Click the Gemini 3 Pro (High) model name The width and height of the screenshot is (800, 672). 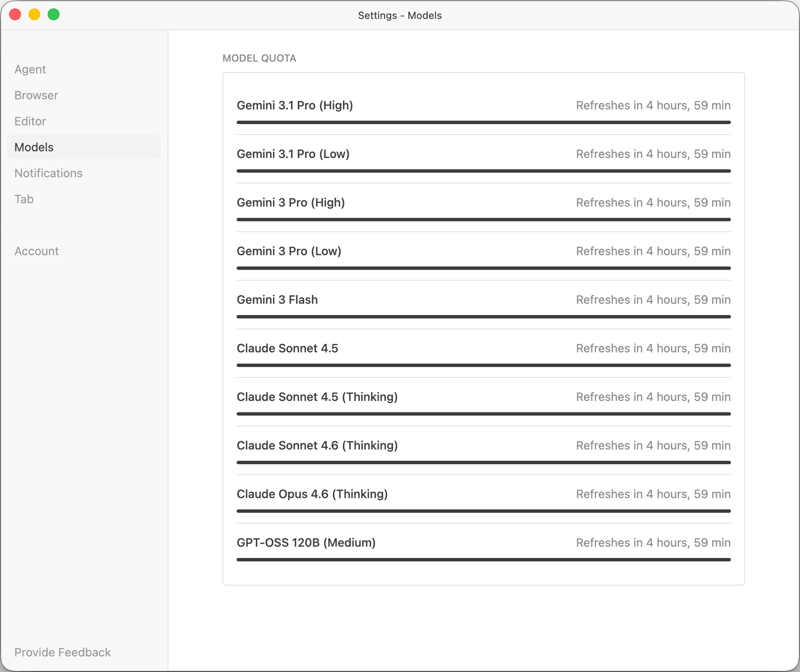[x=290, y=202]
